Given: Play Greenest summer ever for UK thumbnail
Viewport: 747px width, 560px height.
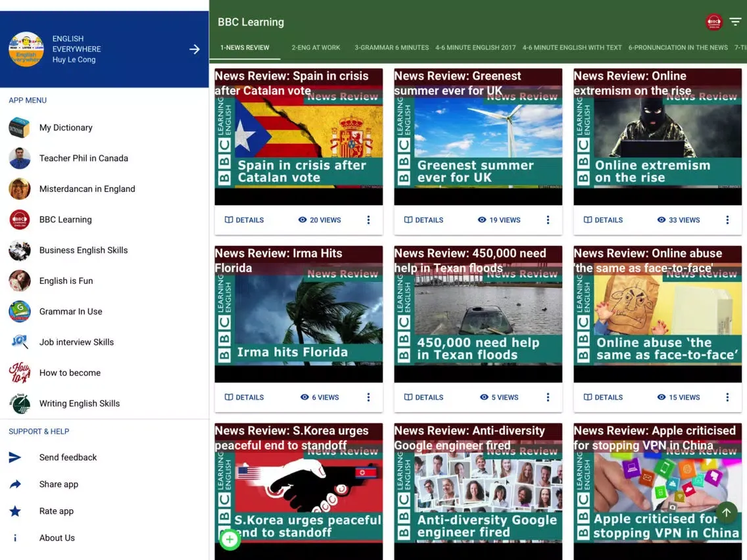Looking at the screenshot, I should click(x=478, y=137).
